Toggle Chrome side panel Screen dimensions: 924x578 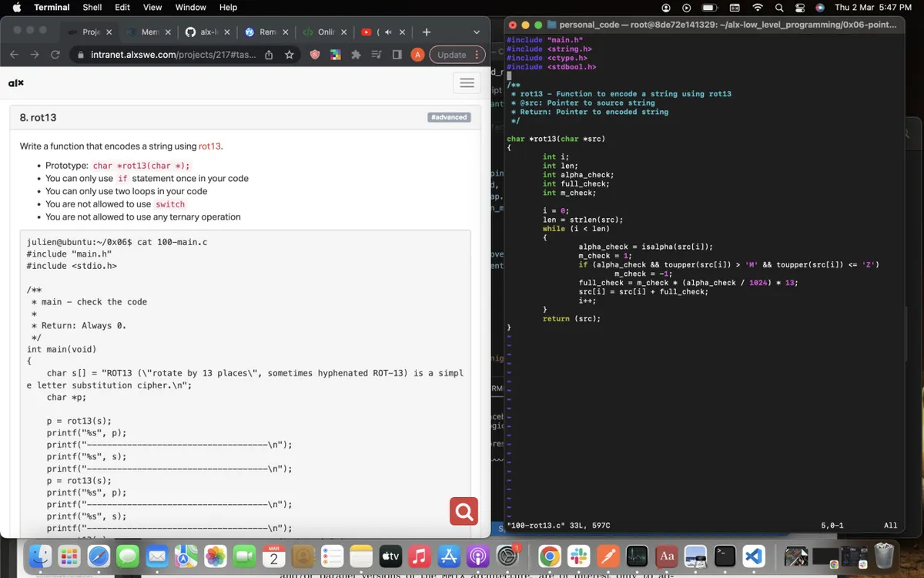(397, 55)
